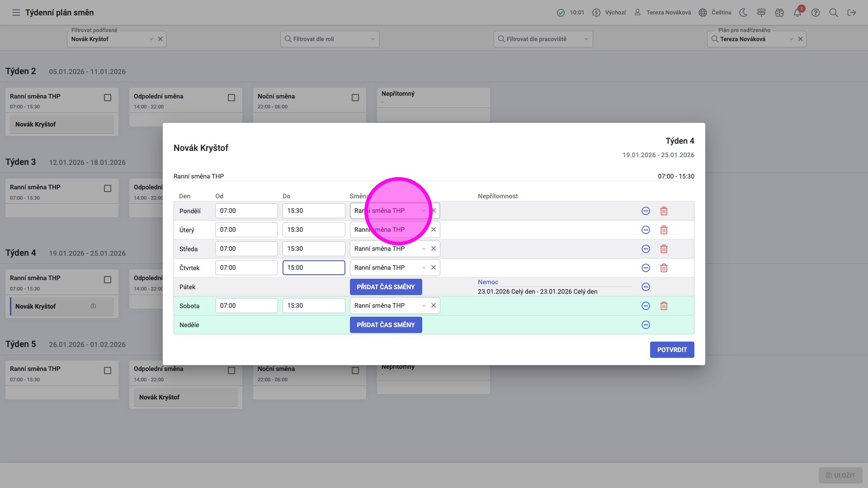Open the notifications bell
Image resolution: width=868 pixels, height=488 pixels.
(x=797, y=13)
